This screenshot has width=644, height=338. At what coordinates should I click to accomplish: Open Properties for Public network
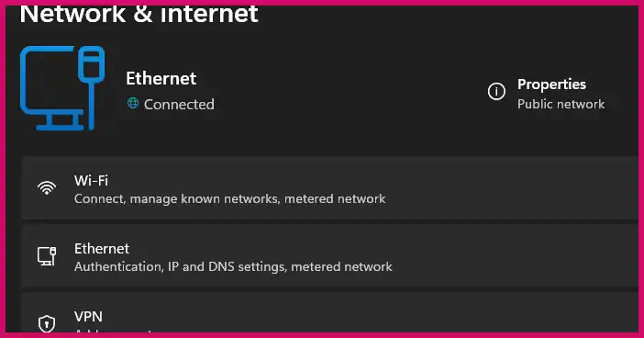coord(546,94)
